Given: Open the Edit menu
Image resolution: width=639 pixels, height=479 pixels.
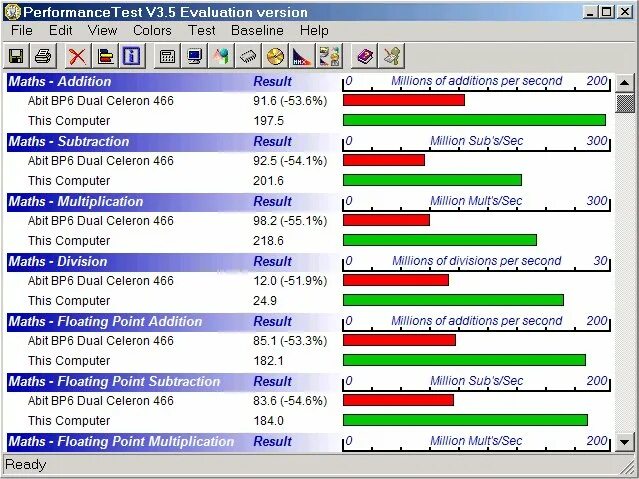Looking at the screenshot, I should tap(61, 31).
